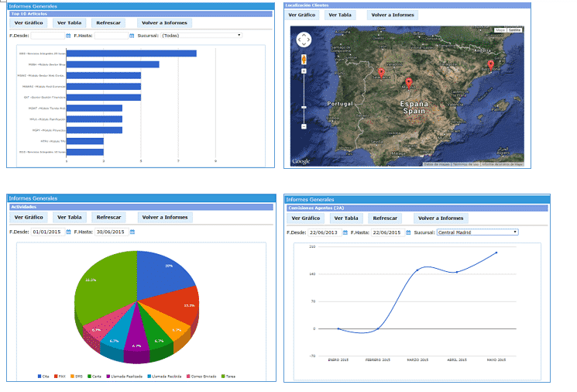Click the purple Llamada Realizada legend swatch
The height and width of the screenshot is (392, 577).
click(108, 377)
